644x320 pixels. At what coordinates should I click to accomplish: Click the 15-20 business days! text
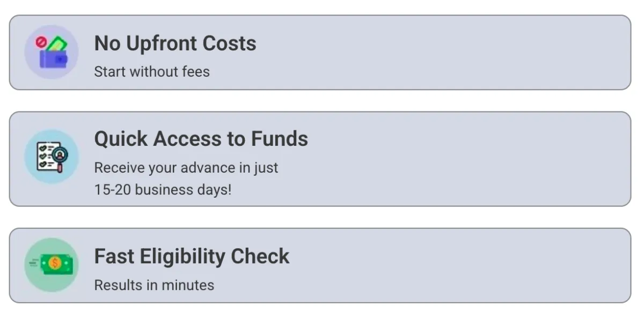(x=163, y=190)
